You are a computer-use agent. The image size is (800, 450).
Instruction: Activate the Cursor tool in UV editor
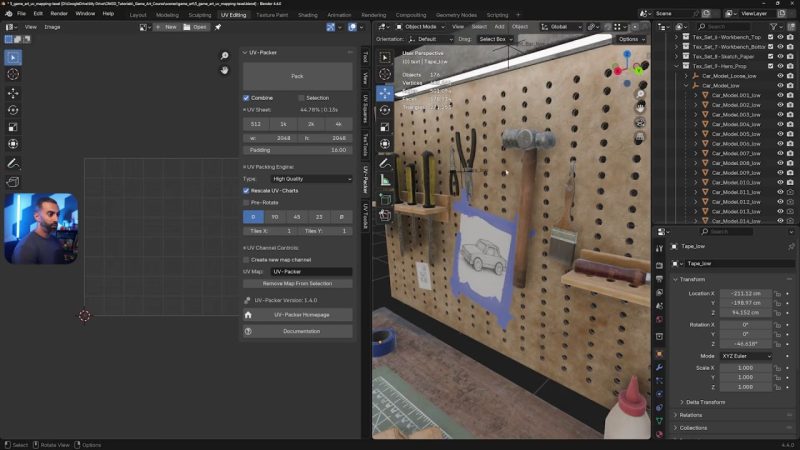point(13,75)
